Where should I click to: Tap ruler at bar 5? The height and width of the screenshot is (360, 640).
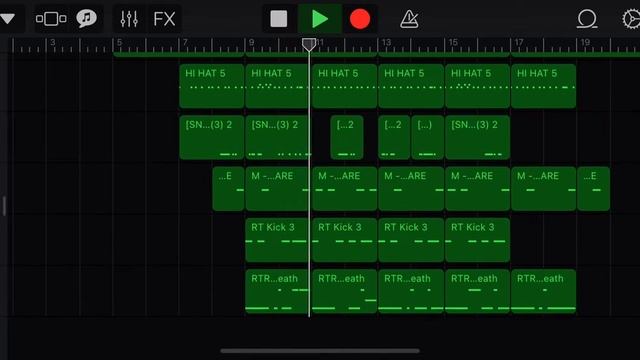click(119, 42)
